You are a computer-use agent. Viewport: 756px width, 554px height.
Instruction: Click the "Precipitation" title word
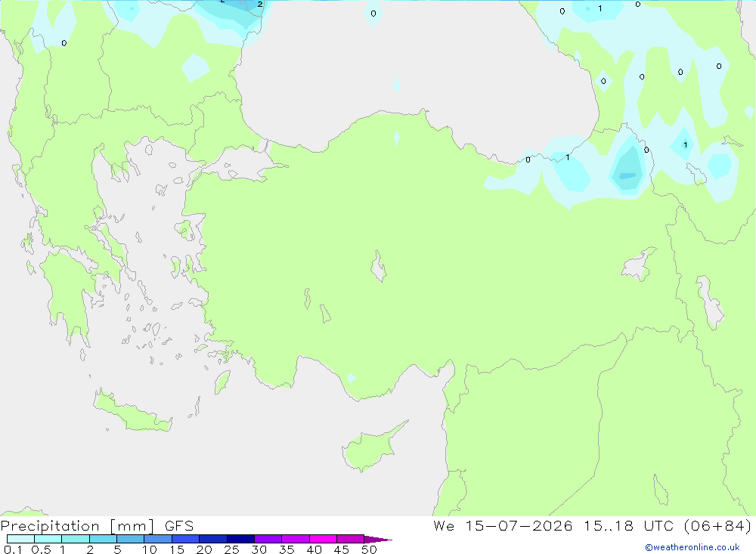coord(50,526)
